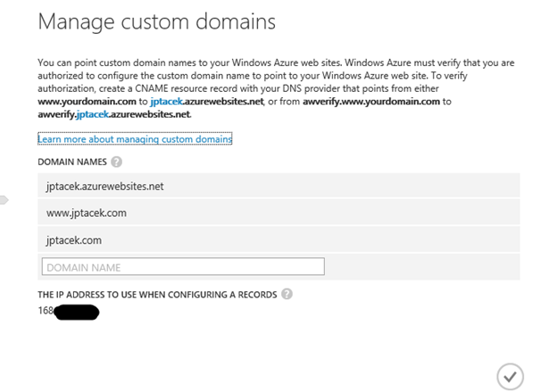Viewport: 557px width, 392px height.
Task: Click bold awverify.www.yourdomain.com text
Action: point(371,102)
